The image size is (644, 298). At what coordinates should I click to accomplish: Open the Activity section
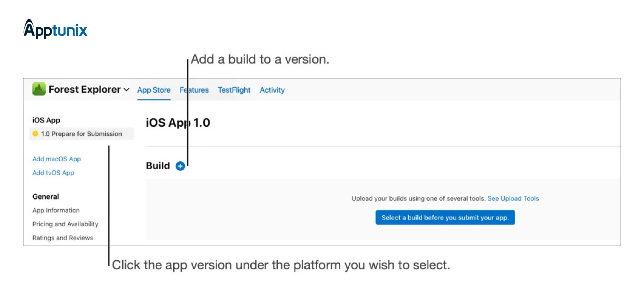272,90
